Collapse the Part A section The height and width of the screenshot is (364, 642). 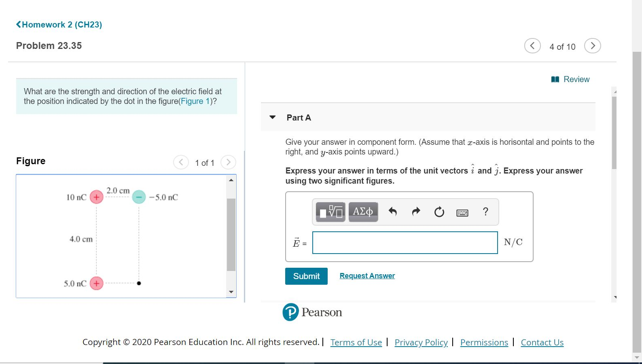click(x=273, y=117)
